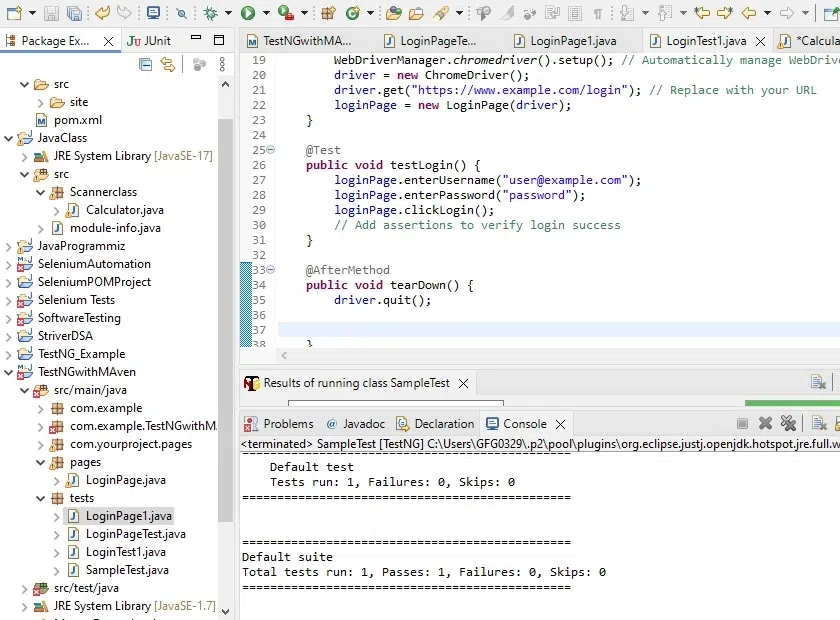Expand the SeleniumAutomation project
The image size is (840, 620).
[x=9, y=264]
